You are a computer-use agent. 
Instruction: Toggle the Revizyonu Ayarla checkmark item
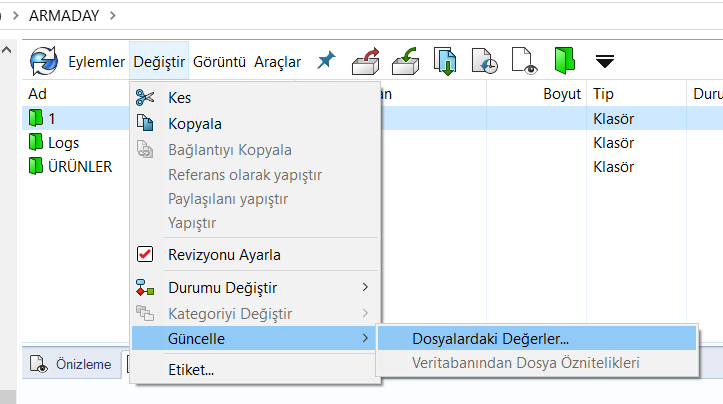coord(224,254)
